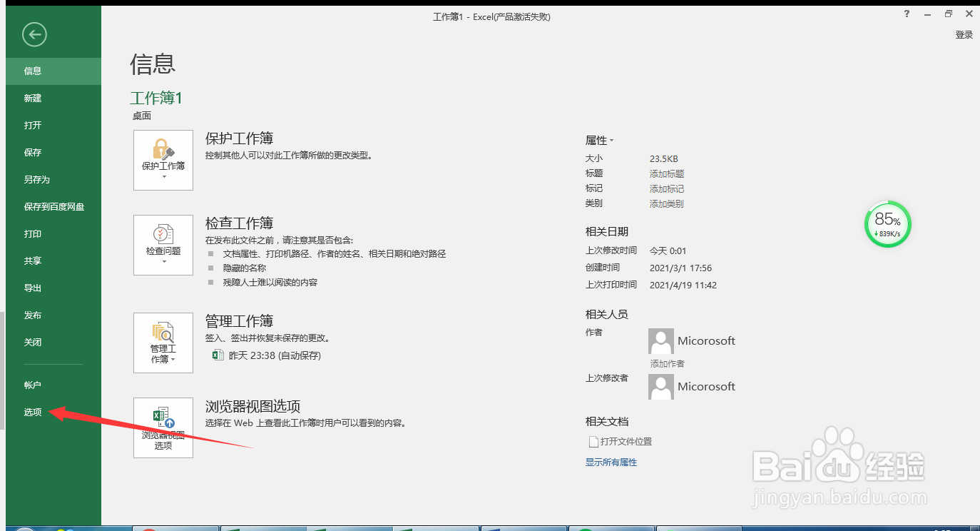Click the 相关日期 heading

pyautogui.click(x=607, y=231)
